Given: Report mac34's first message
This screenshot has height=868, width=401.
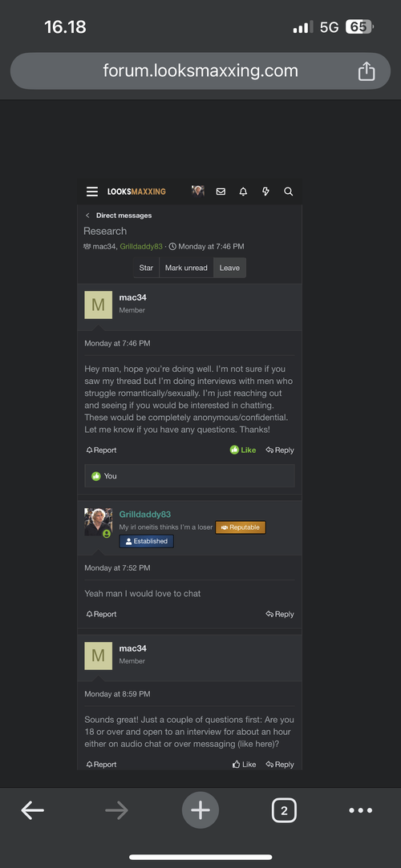Looking at the screenshot, I should coord(101,450).
